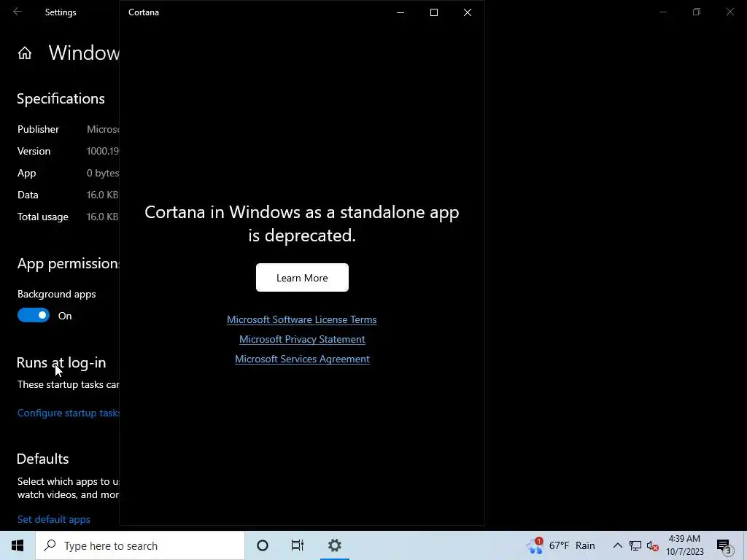747x560 pixels.
Task: Focus the taskbar search box
Action: pos(140,545)
